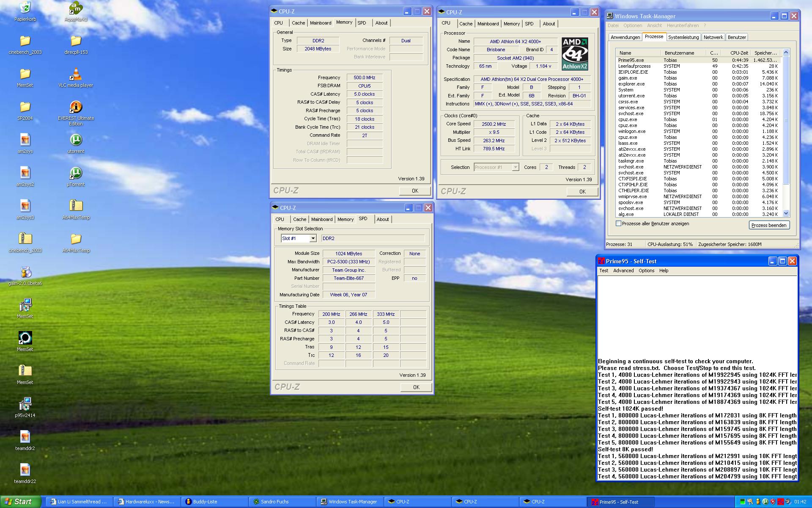
Task: Click OK in the CPU-Z CPU window
Action: click(x=582, y=192)
